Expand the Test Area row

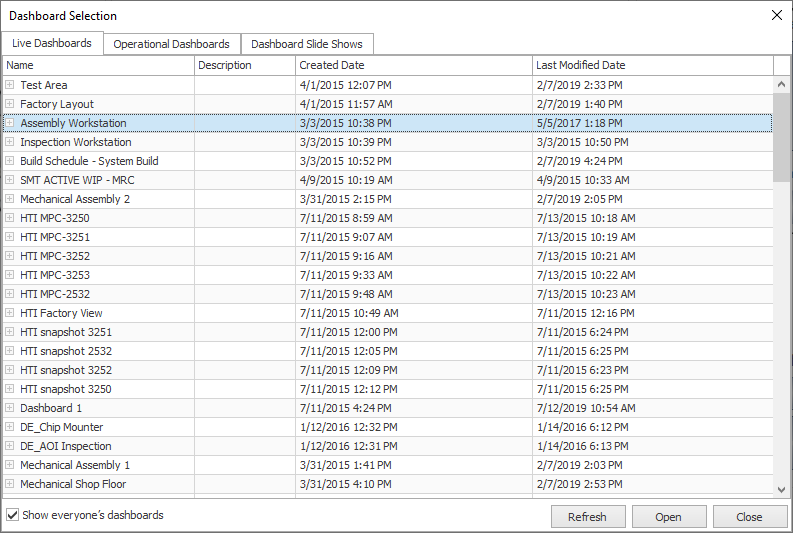[10, 85]
